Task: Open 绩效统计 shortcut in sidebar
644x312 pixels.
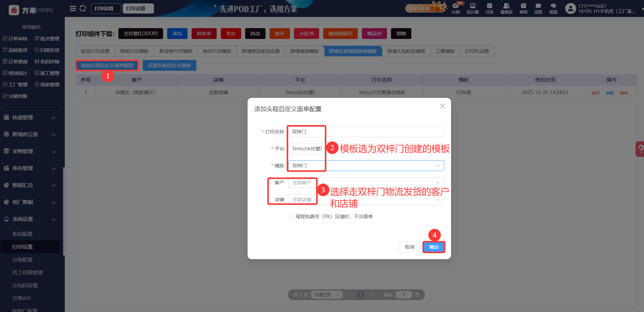Action: coord(15,73)
